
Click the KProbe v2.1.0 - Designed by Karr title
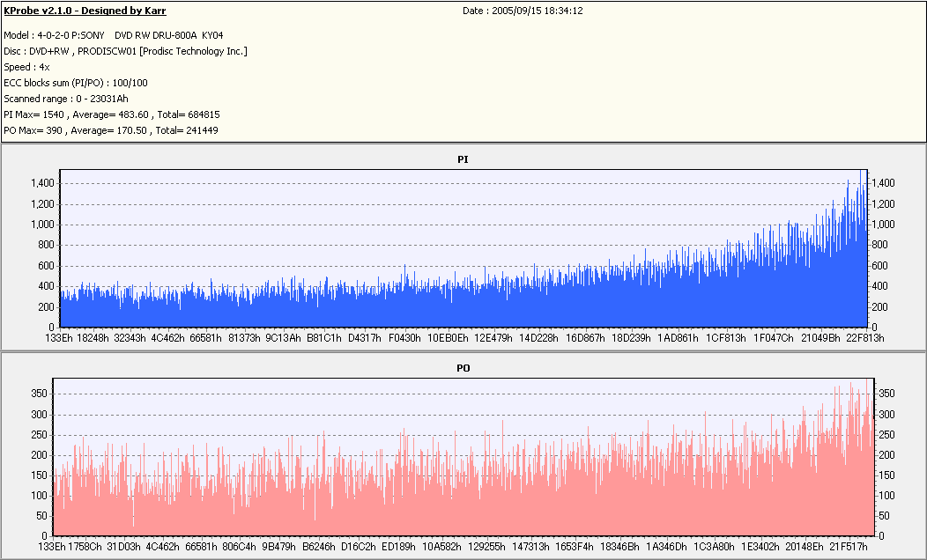click(85, 11)
